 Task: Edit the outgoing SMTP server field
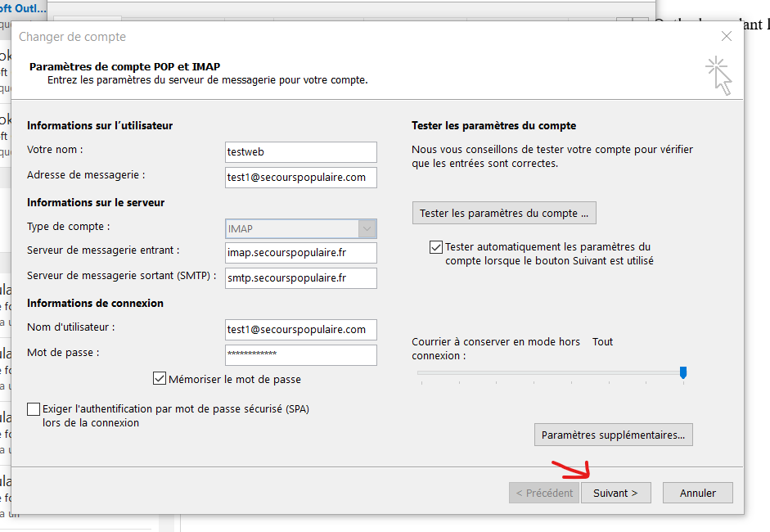300,278
